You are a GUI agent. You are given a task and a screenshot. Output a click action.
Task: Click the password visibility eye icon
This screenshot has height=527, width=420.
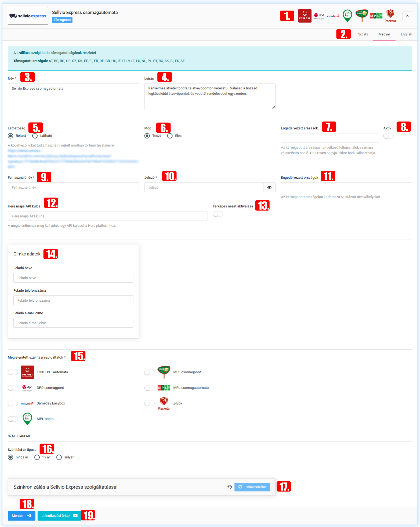(x=269, y=187)
